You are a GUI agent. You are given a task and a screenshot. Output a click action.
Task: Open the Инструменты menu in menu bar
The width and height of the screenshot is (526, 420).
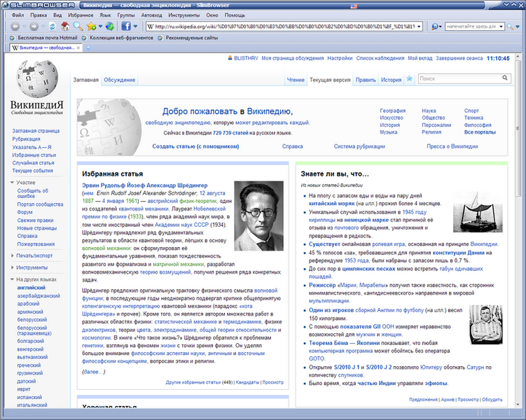point(184,15)
